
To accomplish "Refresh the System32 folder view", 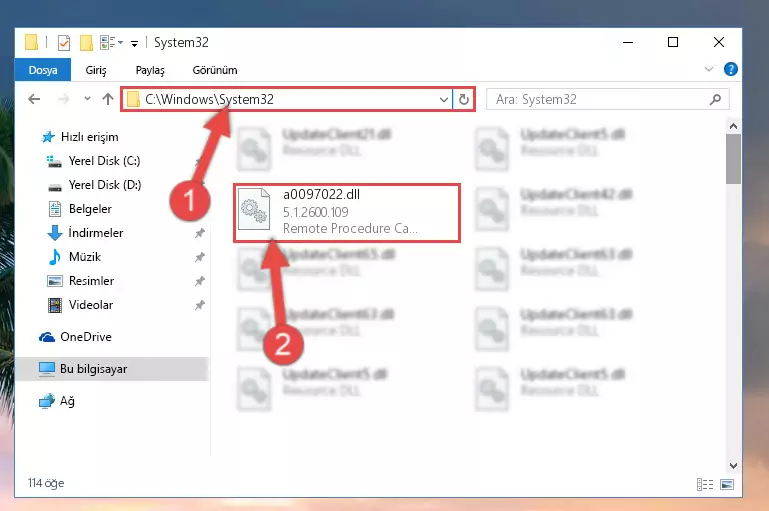I will [463, 100].
